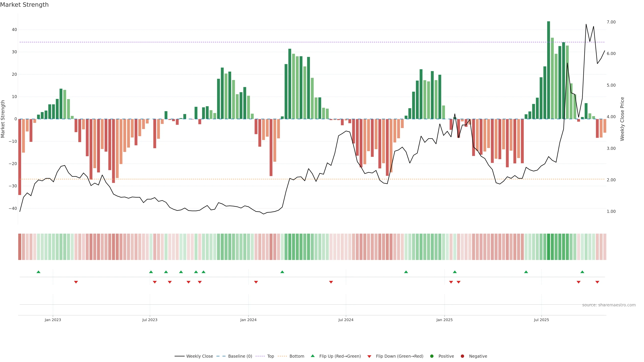Click the Market Strength chart title
Screen dimensions: 644x362
(x=24, y=5)
